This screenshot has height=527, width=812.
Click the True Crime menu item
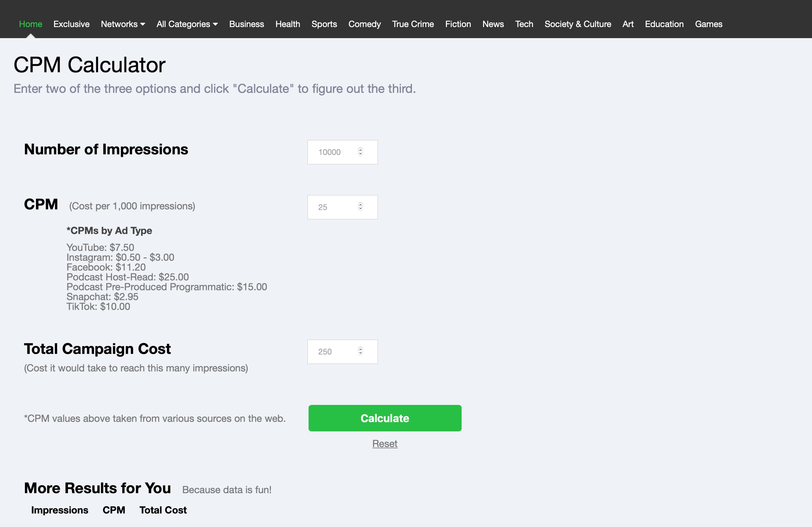[412, 24]
